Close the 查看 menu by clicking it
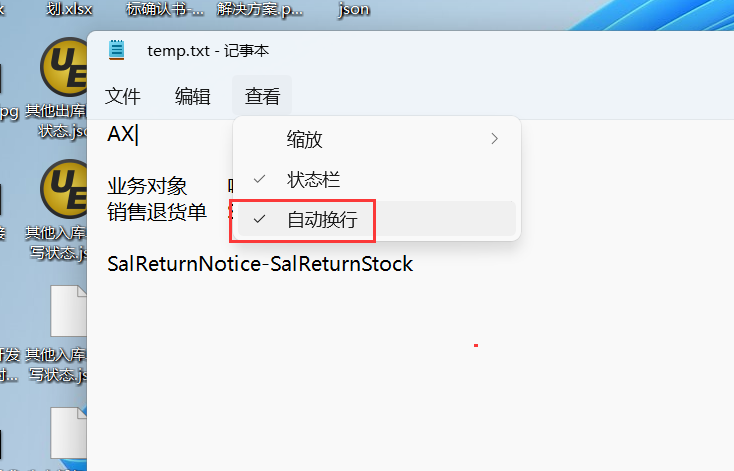 tap(262, 96)
